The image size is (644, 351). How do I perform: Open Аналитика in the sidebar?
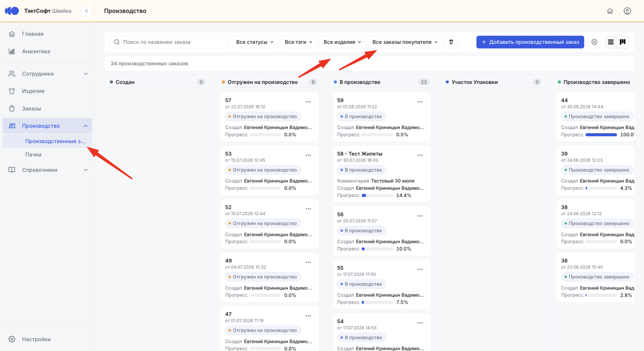tap(47, 51)
